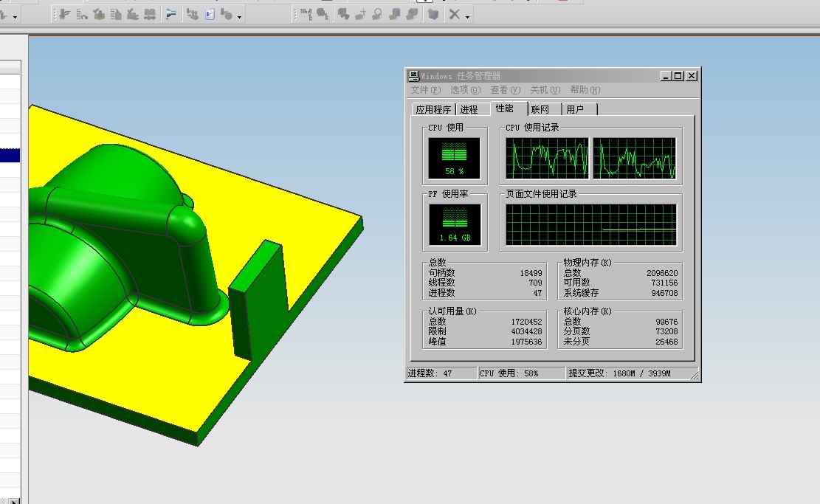Click the commit limit value 4034428
Screen dimensions: 820x504
(526, 331)
